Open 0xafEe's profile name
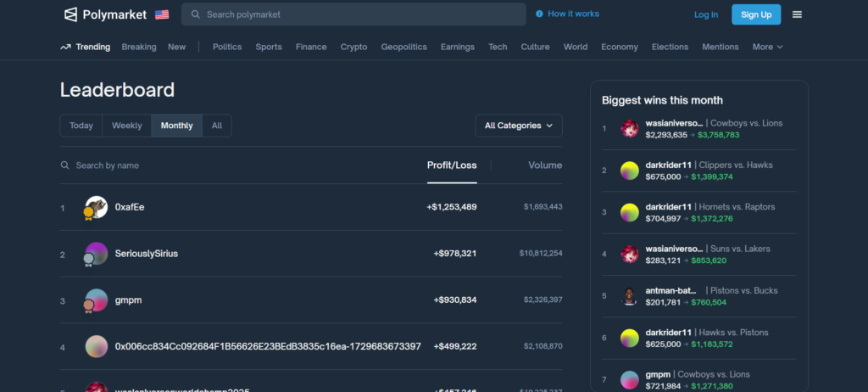The image size is (868, 392). click(130, 207)
